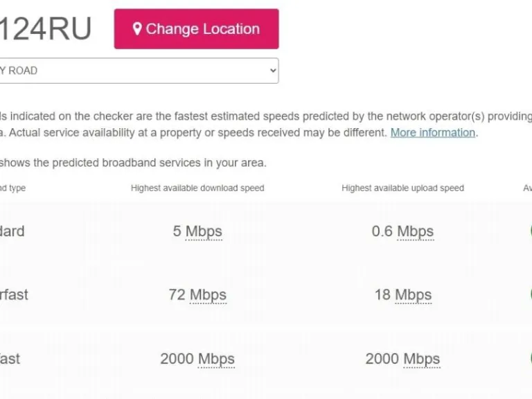Click the 2000 Mbps download speed value
The width and height of the screenshot is (532, 399).
(x=197, y=359)
